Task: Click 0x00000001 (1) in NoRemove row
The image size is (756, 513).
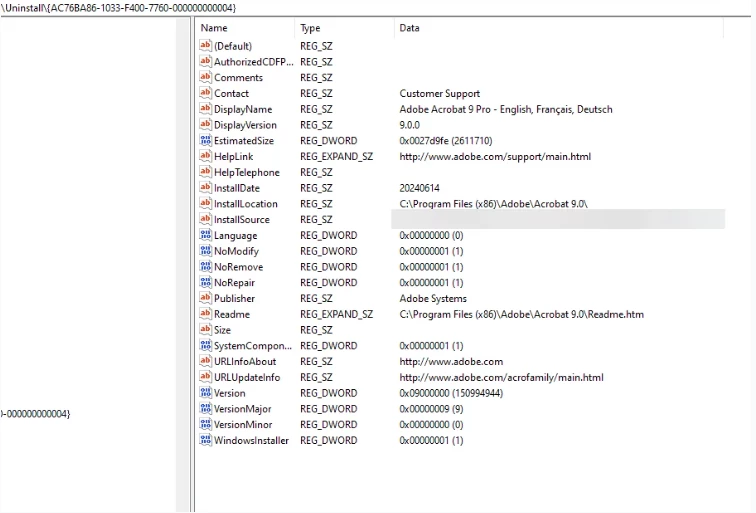Action: pyautogui.click(x=431, y=267)
